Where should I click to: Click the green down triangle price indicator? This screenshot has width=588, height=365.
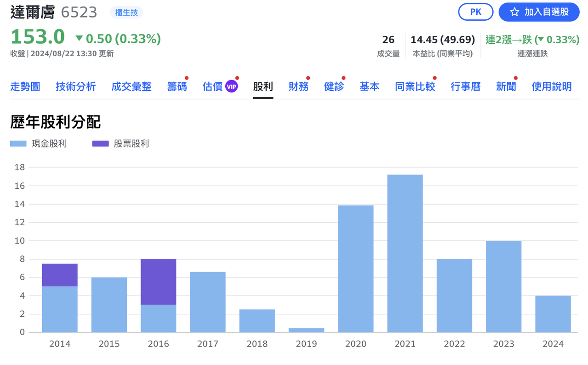tap(79, 39)
